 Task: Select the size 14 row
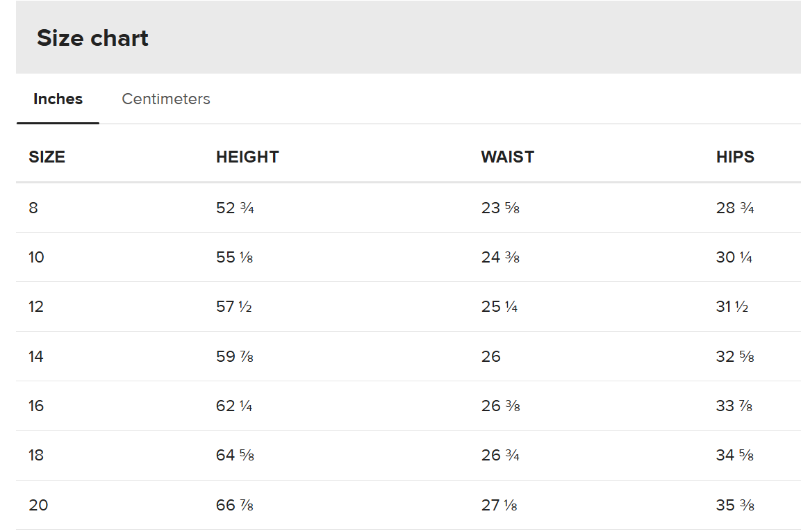(408, 356)
